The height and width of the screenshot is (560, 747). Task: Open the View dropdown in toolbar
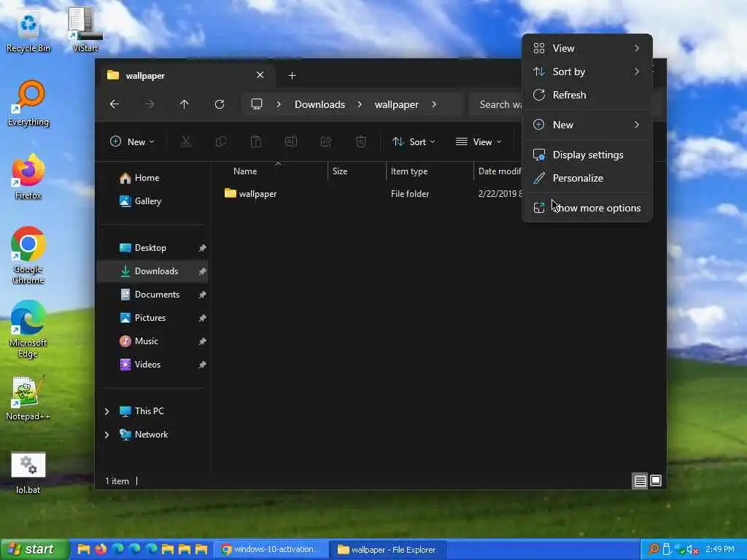479,141
